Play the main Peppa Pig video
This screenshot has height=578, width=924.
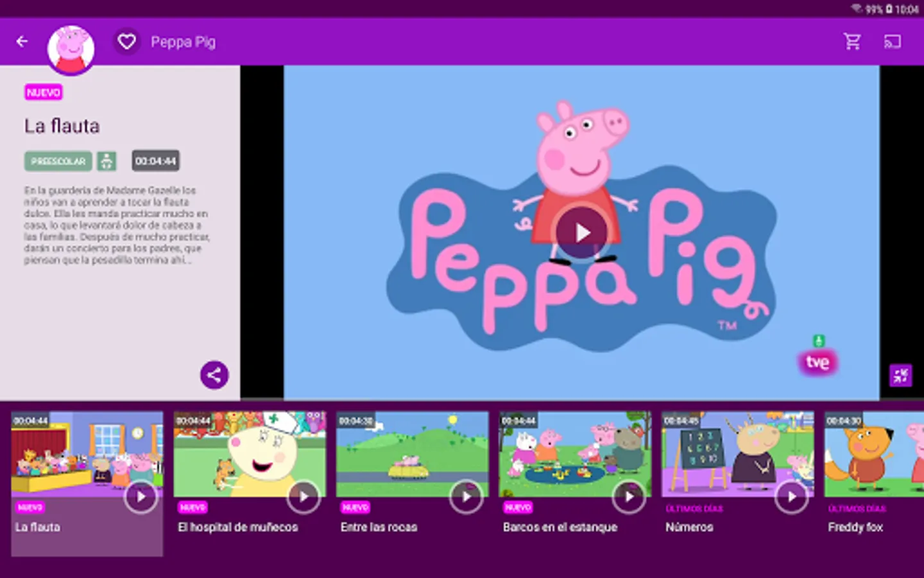581,232
